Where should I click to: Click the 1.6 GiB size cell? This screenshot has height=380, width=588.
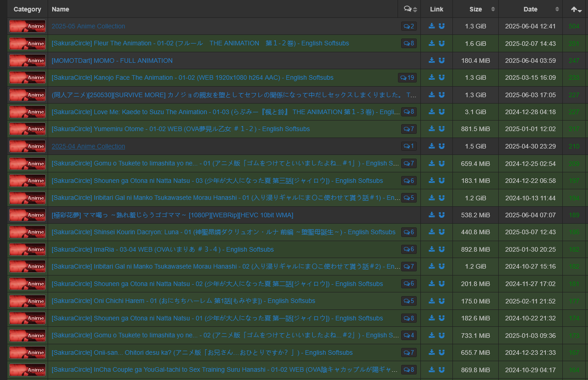476,43
